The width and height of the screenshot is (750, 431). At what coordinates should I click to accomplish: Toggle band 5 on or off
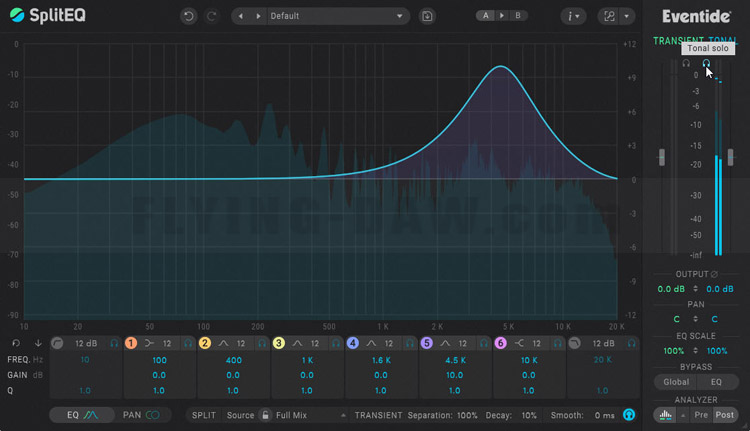(427, 343)
